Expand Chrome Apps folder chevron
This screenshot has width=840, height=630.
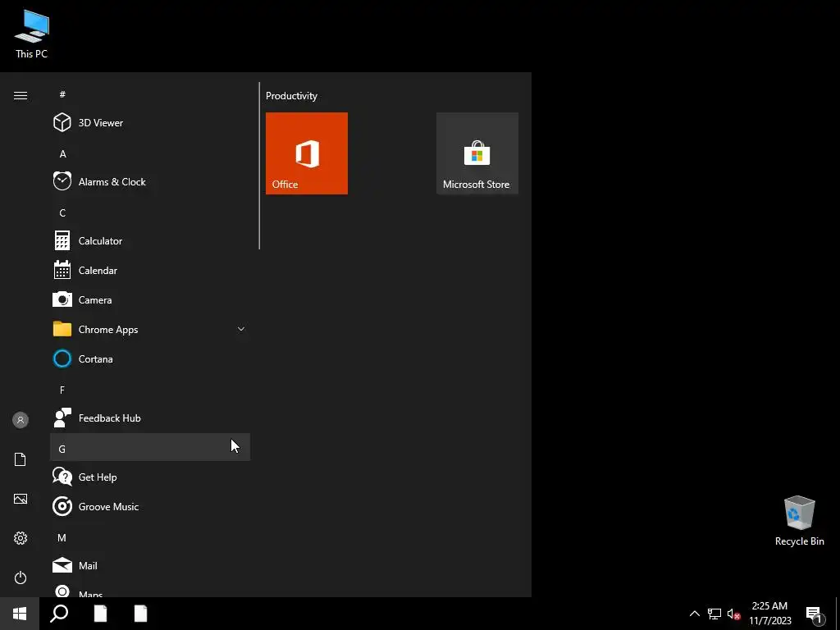pyautogui.click(x=241, y=329)
